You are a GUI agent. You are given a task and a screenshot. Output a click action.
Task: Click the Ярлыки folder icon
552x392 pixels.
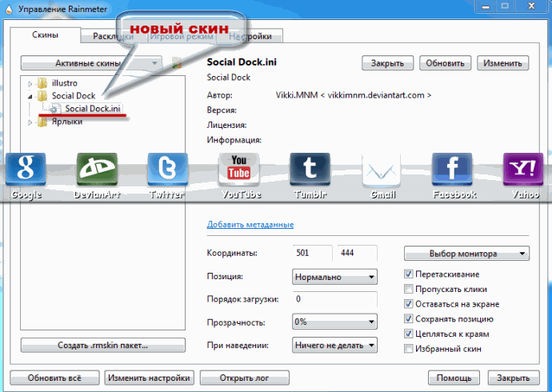[42, 122]
